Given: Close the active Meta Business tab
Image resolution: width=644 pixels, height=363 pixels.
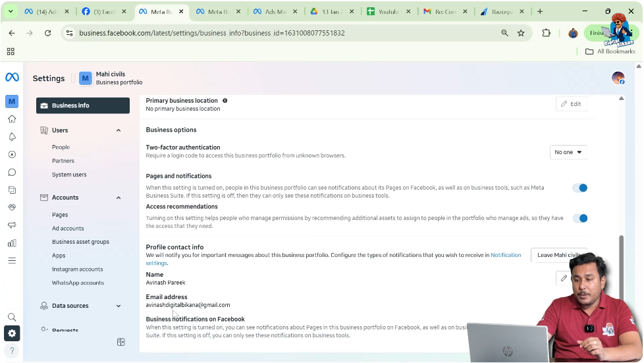Looking at the screenshot, I should 181,11.
